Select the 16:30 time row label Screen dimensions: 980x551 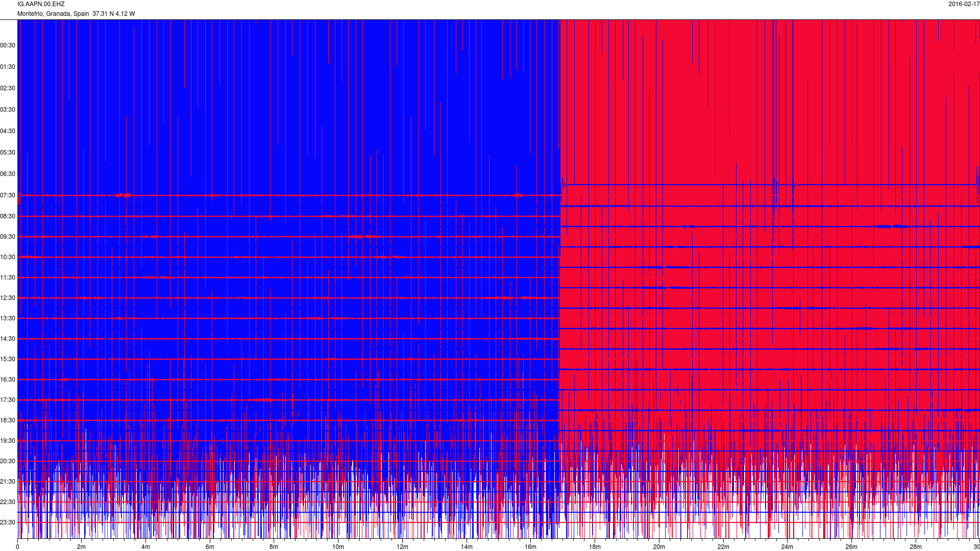pyautogui.click(x=8, y=380)
